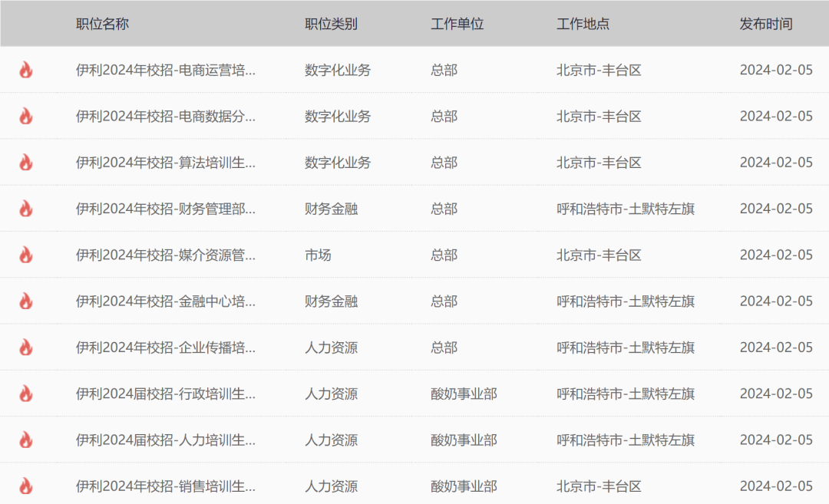Open job 伊利2024年校招-财务管理部...

[x=166, y=209]
